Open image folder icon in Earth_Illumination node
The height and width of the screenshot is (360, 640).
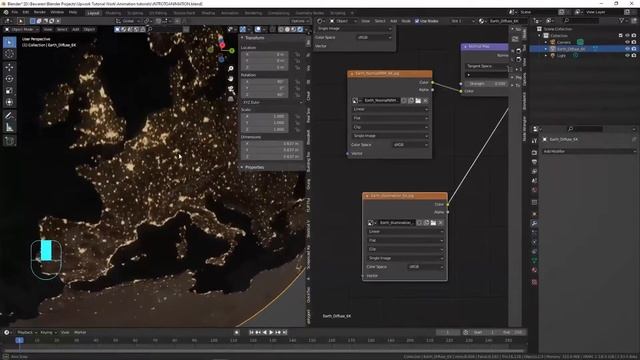[x=433, y=223]
